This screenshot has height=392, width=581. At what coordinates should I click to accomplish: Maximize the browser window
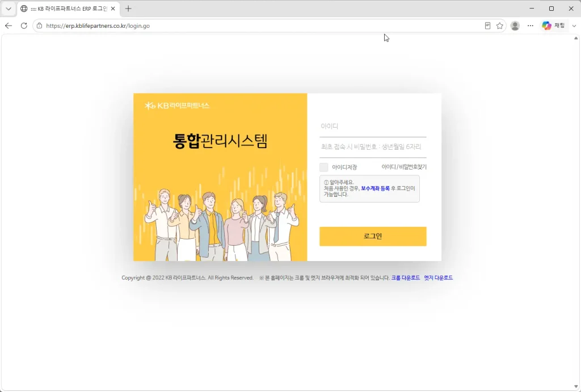click(x=551, y=9)
